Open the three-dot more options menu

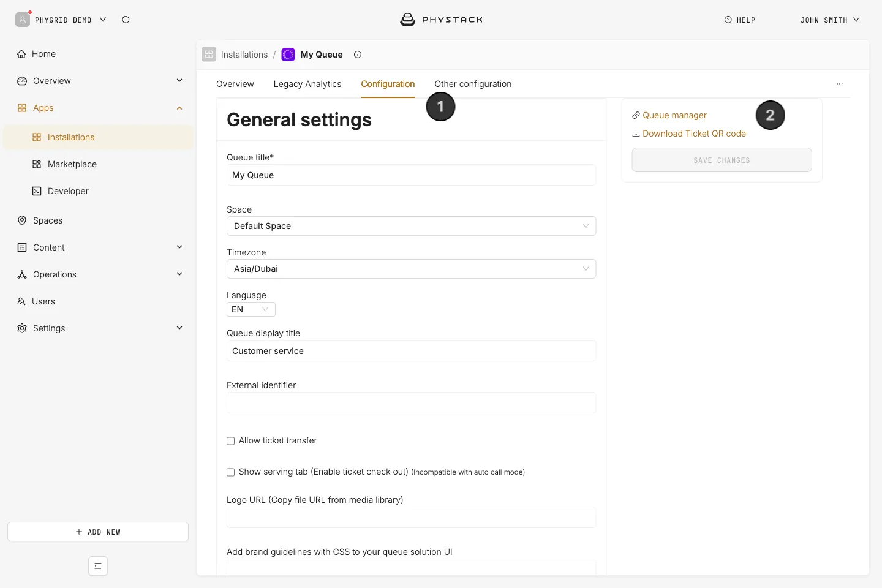pos(840,84)
